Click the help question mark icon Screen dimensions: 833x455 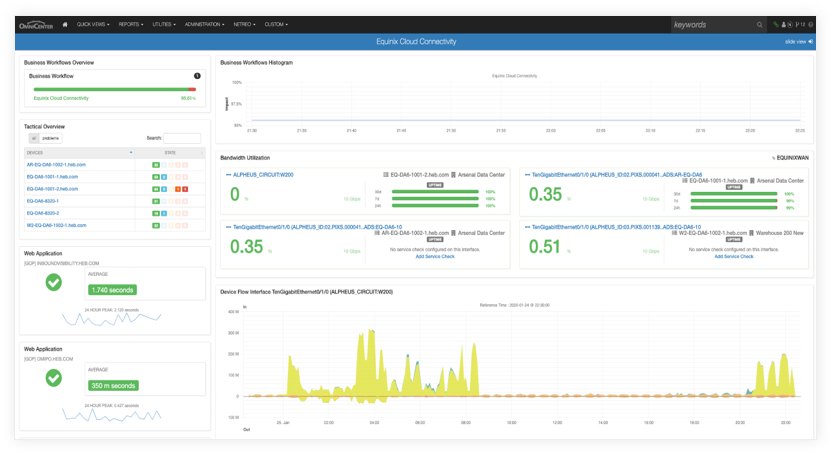coord(811,24)
